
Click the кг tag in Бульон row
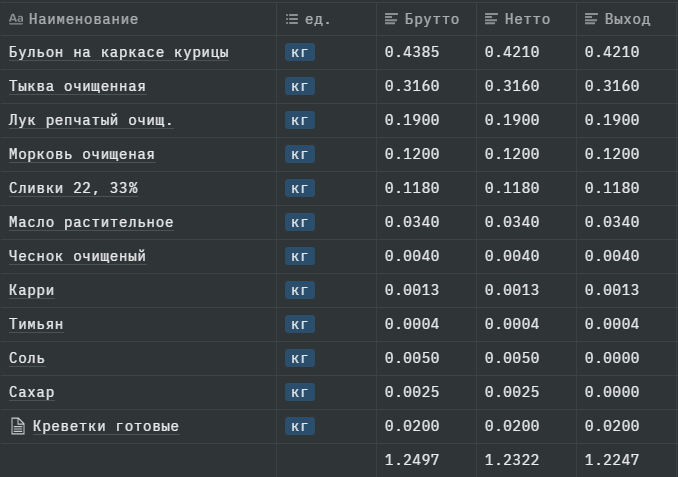click(300, 52)
